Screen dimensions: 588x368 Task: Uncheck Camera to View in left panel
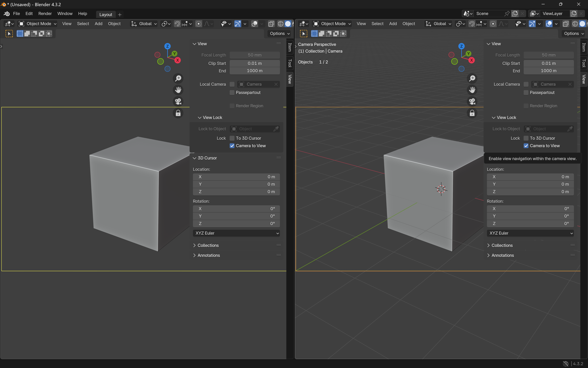point(232,146)
